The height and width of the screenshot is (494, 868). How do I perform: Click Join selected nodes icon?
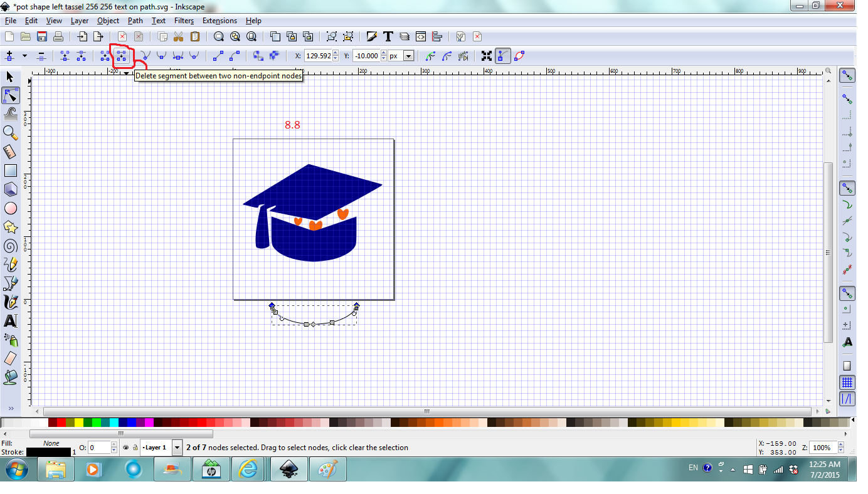[x=65, y=56]
